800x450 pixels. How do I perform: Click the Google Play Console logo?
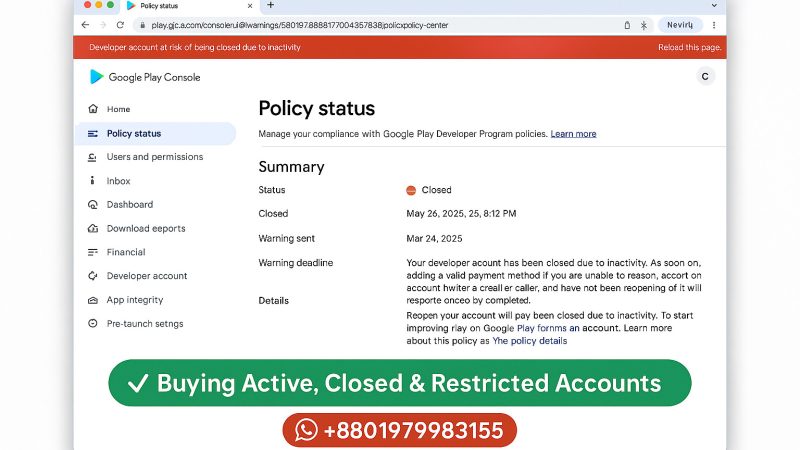click(x=145, y=77)
